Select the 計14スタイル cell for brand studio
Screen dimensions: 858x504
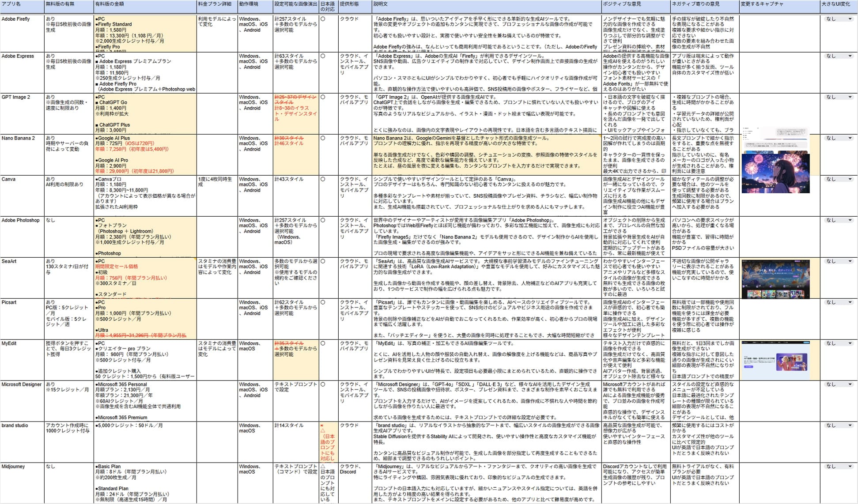pyautogui.click(x=296, y=442)
